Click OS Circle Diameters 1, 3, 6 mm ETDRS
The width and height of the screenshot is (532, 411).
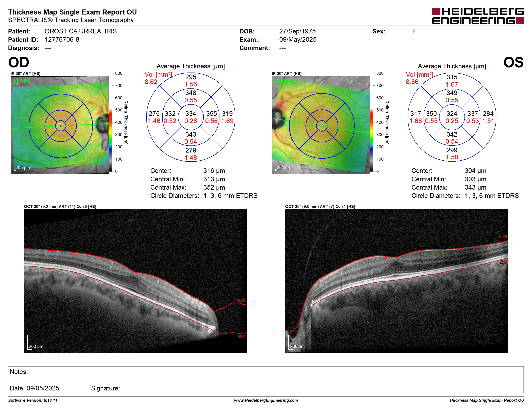492,196
